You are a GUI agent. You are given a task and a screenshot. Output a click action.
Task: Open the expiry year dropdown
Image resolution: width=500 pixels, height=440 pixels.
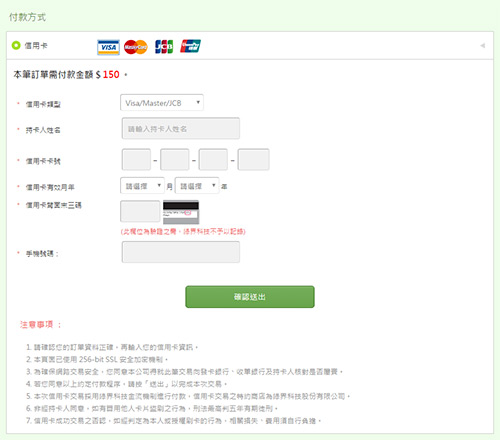(x=197, y=186)
